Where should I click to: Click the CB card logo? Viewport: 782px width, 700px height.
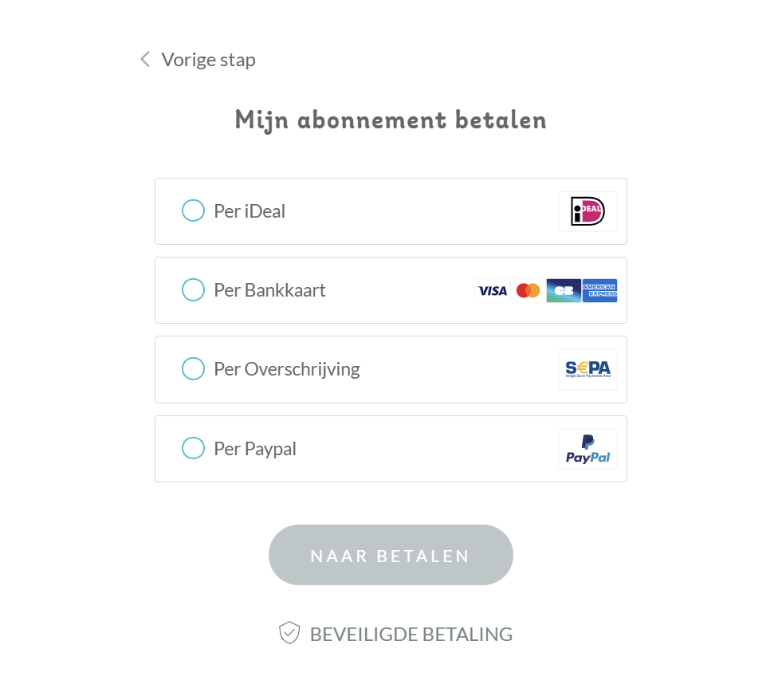(x=564, y=290)
